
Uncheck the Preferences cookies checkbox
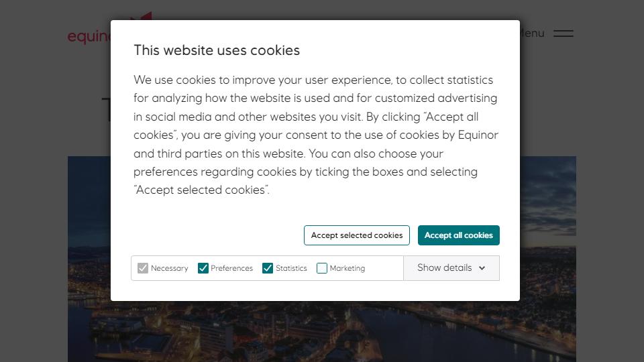click(203, 268)
